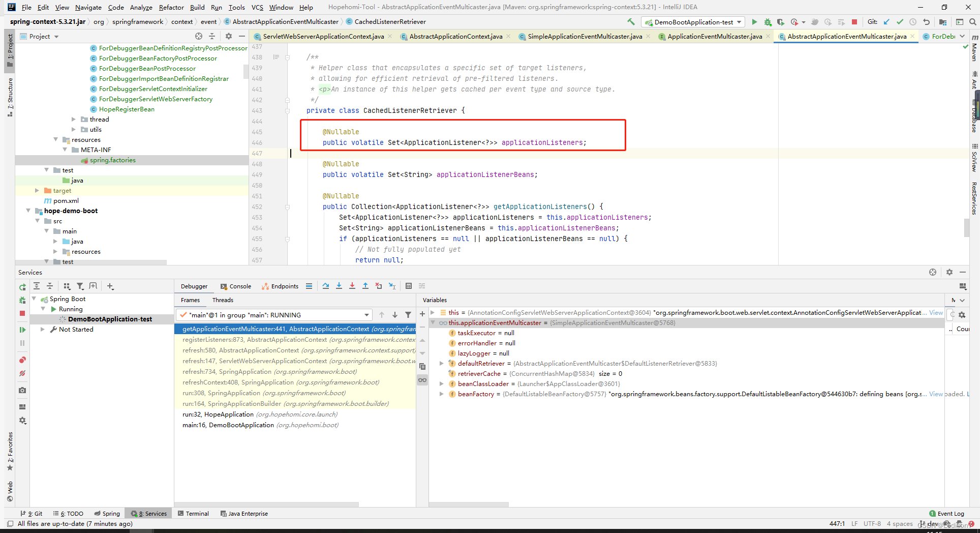Click View link on this variable
The height and width of the screenshot is (533, 980).
(x=936, y=312)
